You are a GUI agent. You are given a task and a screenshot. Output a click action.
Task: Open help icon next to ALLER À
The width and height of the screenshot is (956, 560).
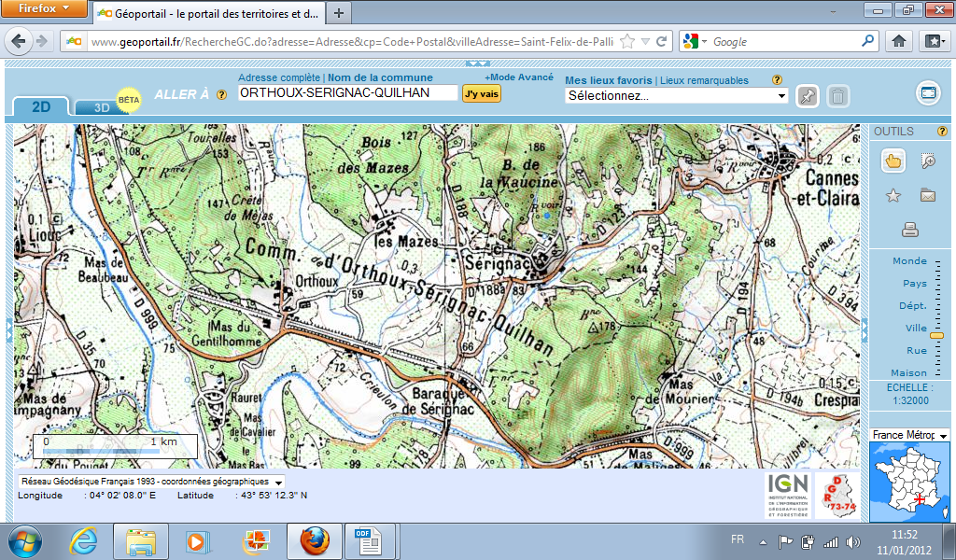tap(222, 94)
